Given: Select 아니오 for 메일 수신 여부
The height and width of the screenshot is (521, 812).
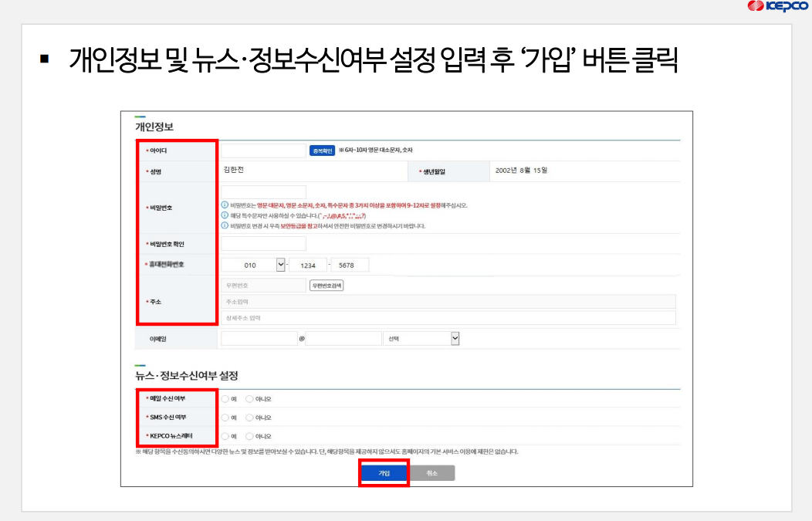Looking at the screenshot, I should [249, 400].
